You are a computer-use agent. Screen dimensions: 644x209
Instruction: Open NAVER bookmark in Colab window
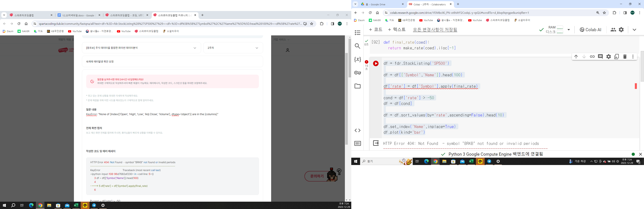(375, 20)
